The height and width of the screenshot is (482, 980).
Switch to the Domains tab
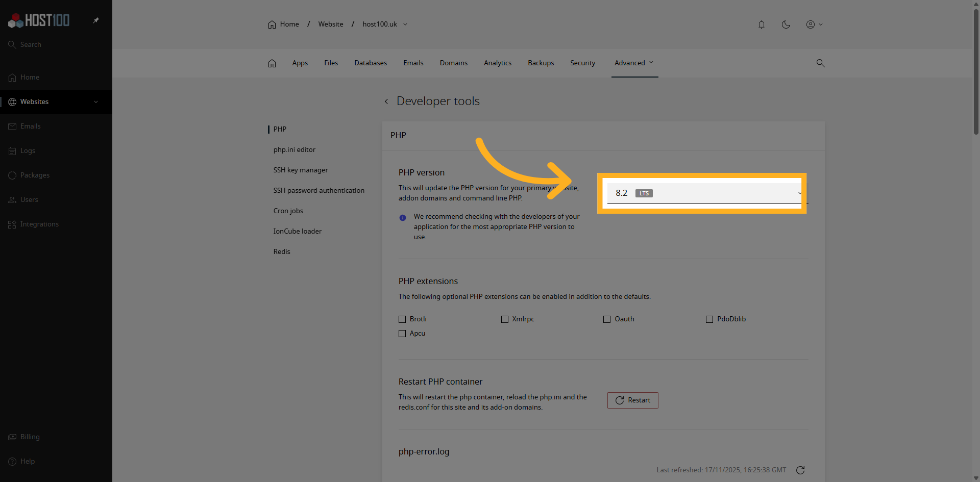coord(454,63)
